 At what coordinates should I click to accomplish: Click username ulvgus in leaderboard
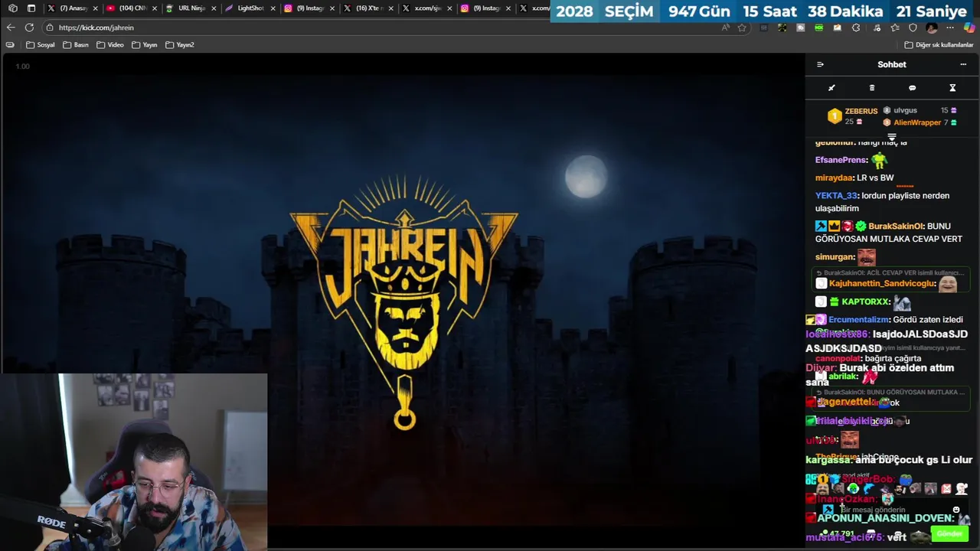[905, 110]
